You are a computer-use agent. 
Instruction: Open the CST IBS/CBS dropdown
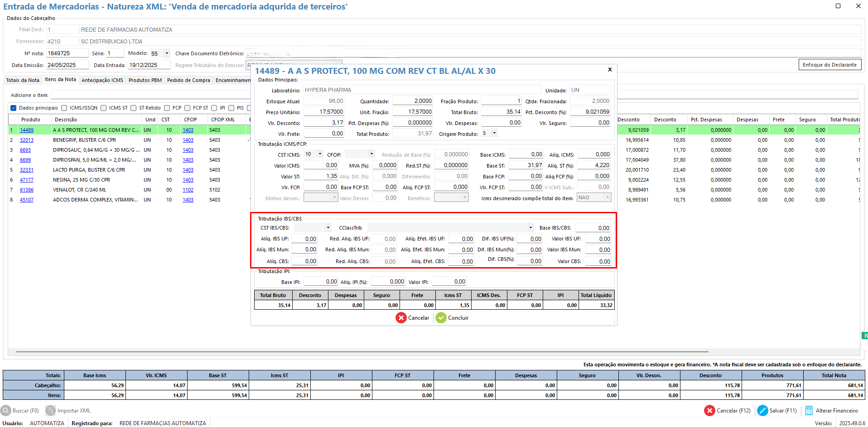[x=328, y=228]
